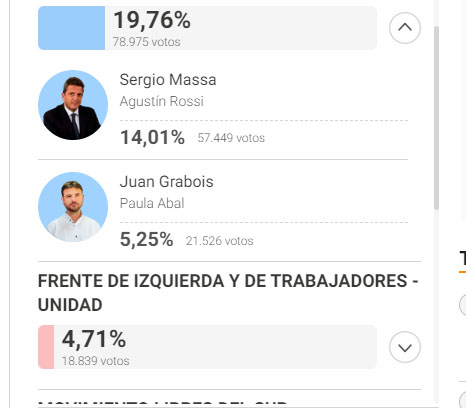Click Agustín Rossi running mate name
This screenshot has height=408, width=466.
coord(161,101)
